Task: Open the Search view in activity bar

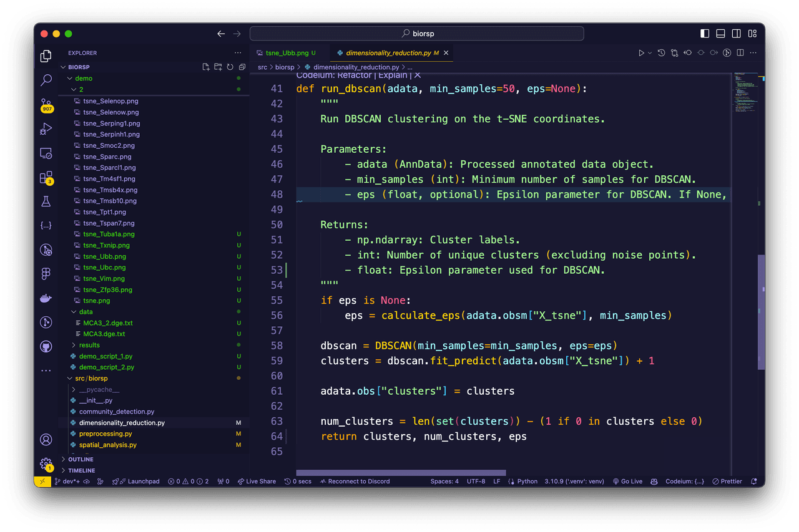Action: pos(46,80)
